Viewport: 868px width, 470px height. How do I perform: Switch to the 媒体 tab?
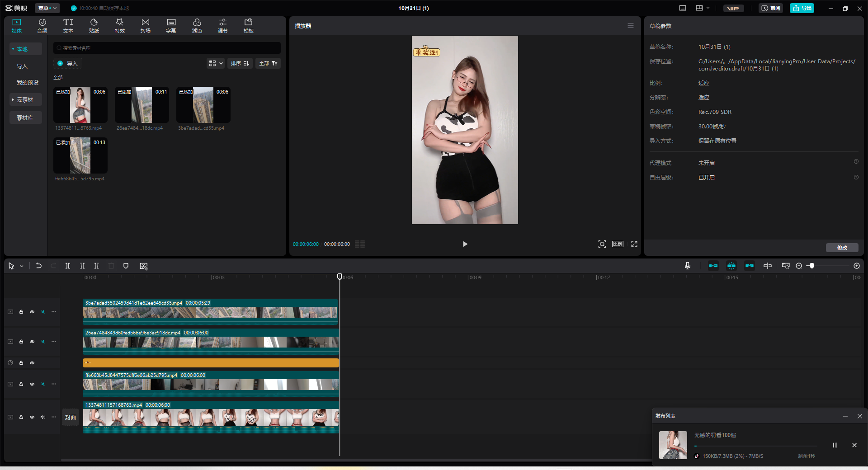click(17, 26)
